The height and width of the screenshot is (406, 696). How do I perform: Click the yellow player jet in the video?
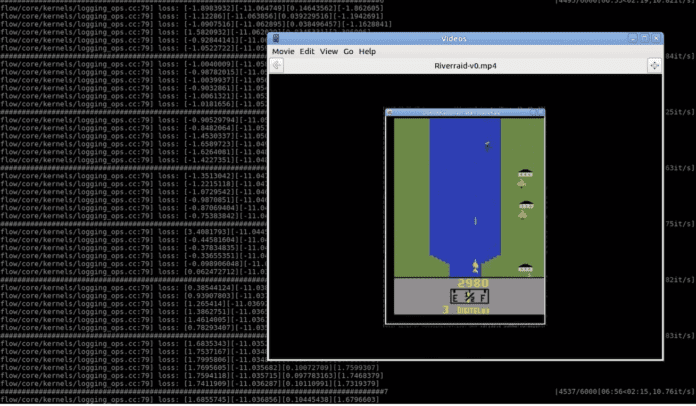[x=474, y=266]
